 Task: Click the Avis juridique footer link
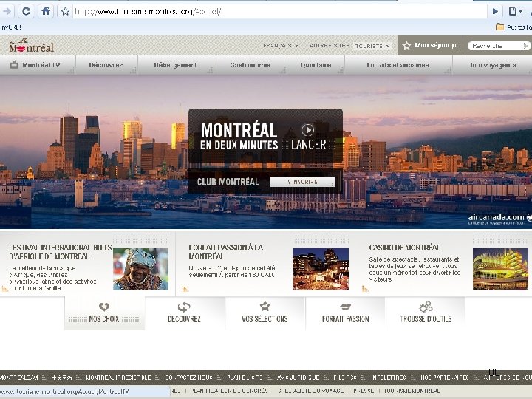pyautogui.click(x=298, y=378)
